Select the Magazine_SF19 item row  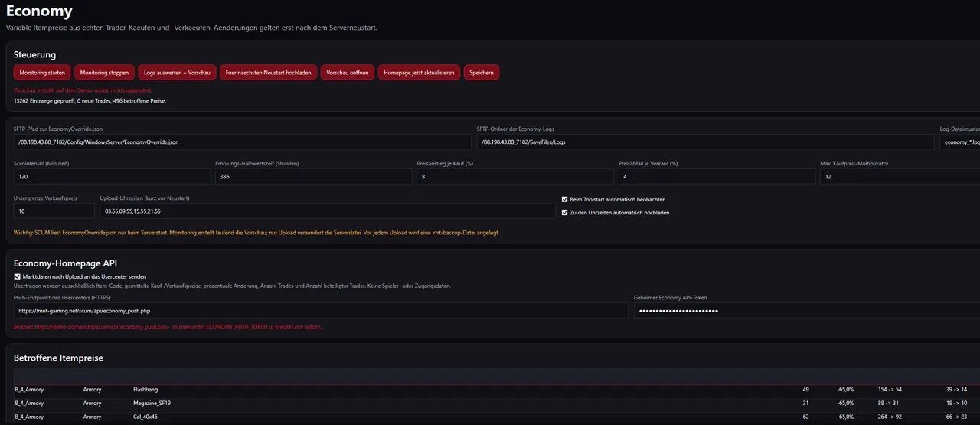tap(497, 403)
